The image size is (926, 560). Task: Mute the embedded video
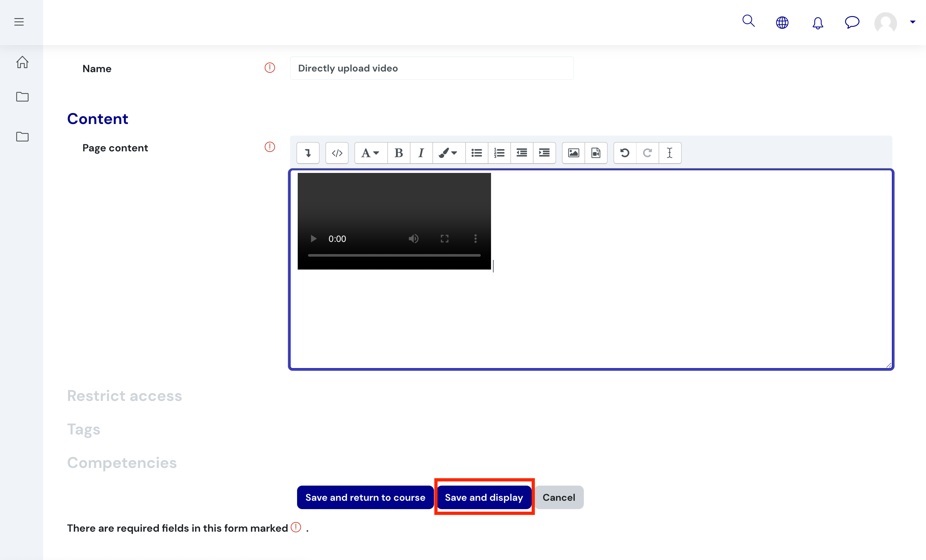pos(413,239)
